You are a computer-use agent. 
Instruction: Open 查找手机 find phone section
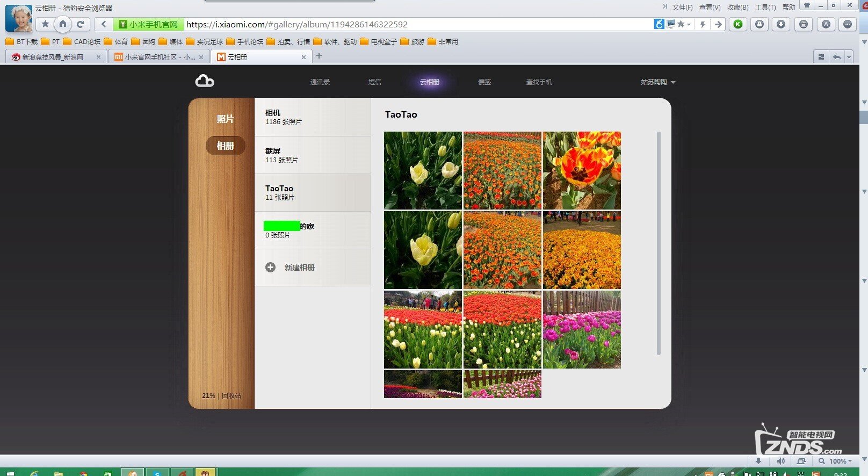(x=539, y=82)
